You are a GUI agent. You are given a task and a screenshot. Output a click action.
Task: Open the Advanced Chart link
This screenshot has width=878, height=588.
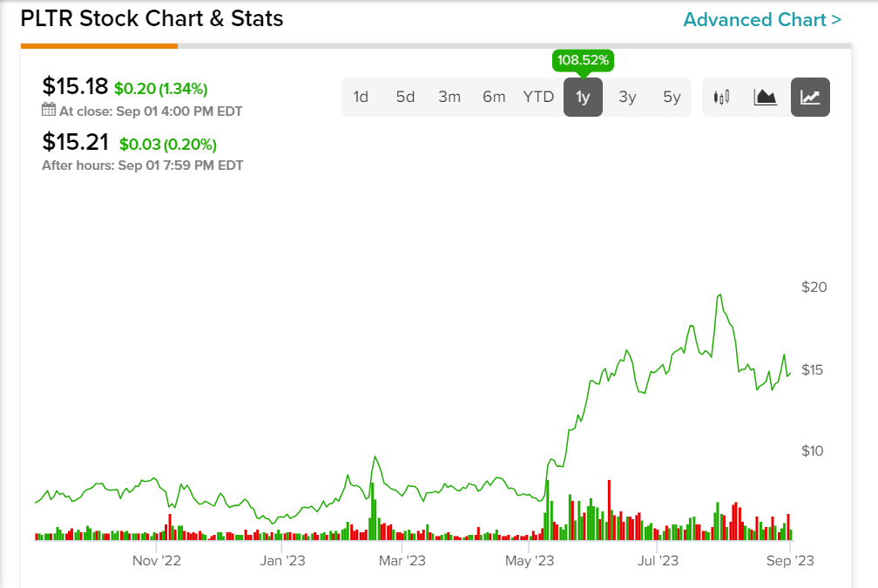click(x=762, y=19)
